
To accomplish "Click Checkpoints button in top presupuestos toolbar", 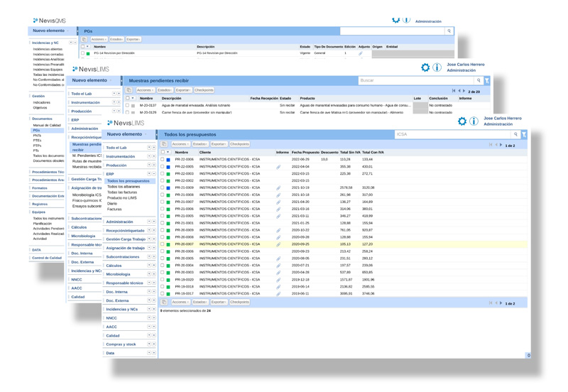I will pyautogui.click(x=239, y=144).
